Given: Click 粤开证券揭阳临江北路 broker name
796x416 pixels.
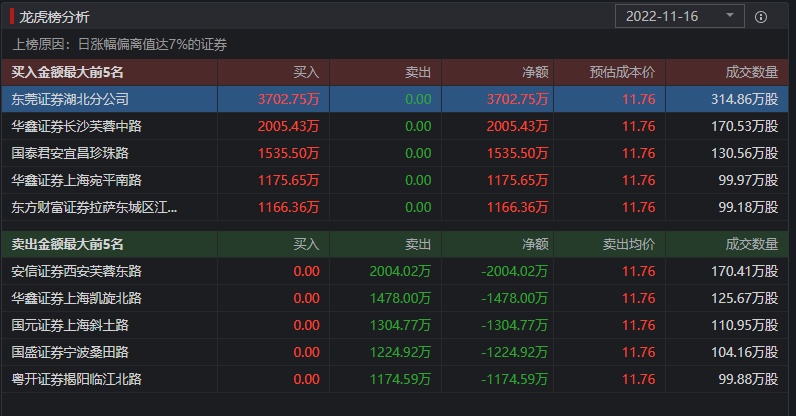Looking at the screenshot, I should pos(77,379).
